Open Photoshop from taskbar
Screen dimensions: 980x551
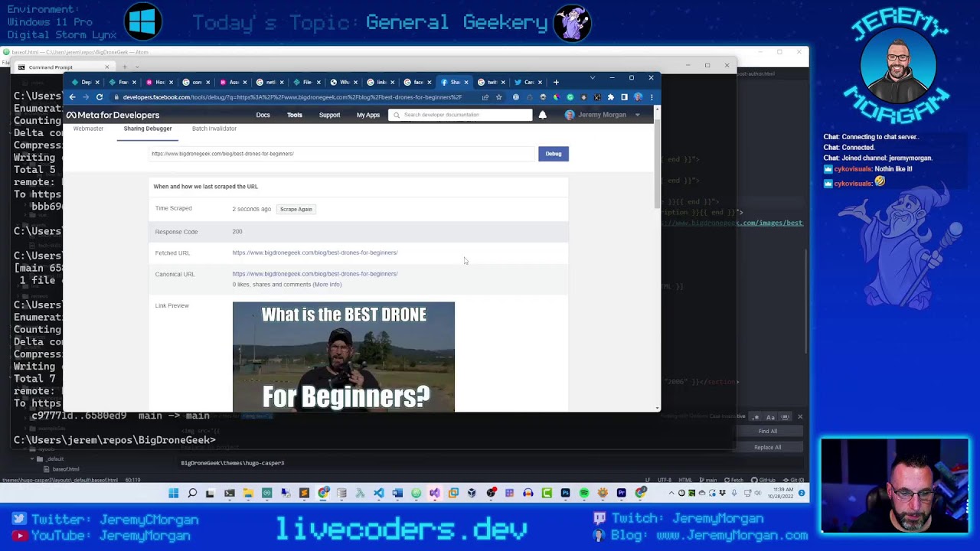pyautogui.click(x=565, y=493)
